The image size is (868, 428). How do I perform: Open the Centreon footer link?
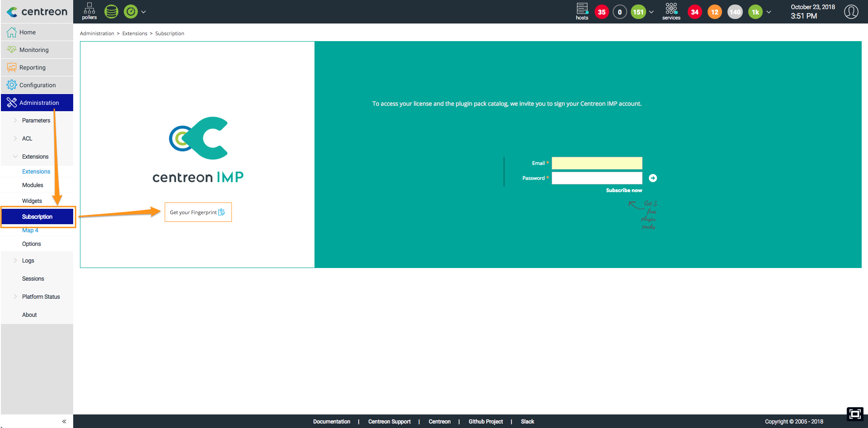[x=440, y=422]
